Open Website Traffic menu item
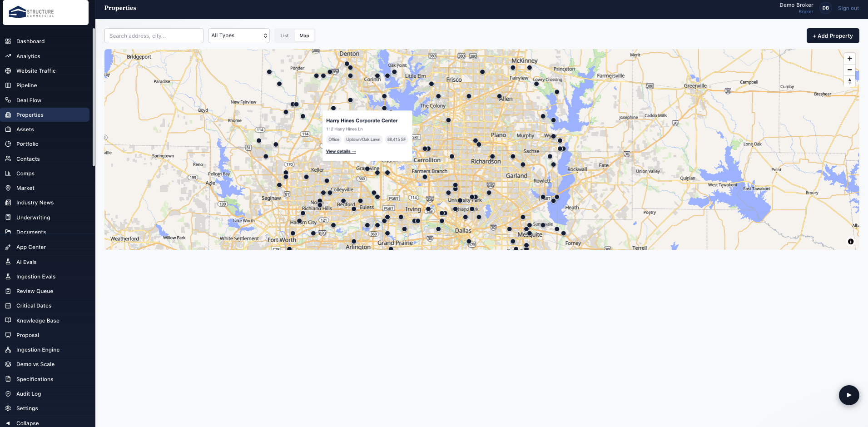This screenshot has width=868, height=427. [x=45, y=71]
